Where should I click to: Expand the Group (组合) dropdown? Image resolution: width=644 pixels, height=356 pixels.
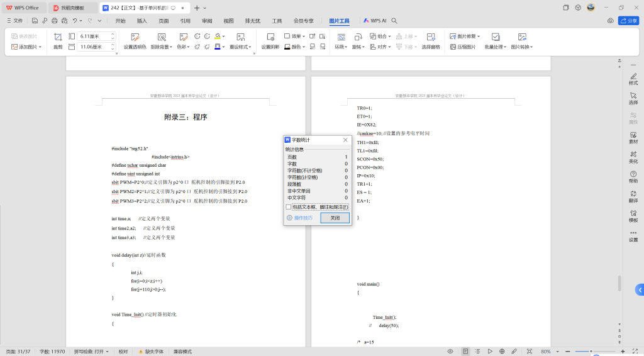click(x=380, y=36)
